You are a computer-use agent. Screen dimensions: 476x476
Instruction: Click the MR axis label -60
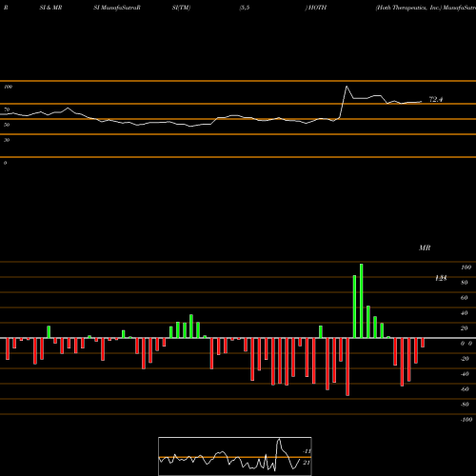(465, 389)
